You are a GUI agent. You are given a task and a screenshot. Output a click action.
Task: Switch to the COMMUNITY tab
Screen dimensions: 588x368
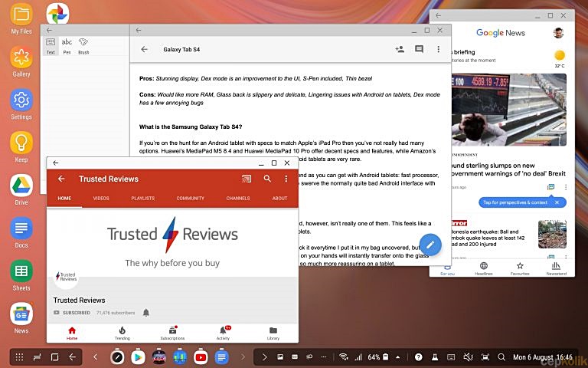[191, 199]
